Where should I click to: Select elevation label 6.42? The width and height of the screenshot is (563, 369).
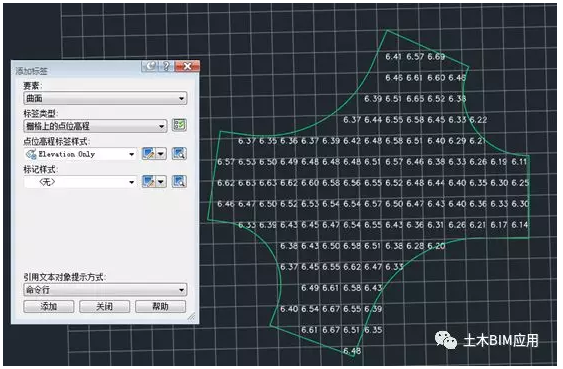352,141
